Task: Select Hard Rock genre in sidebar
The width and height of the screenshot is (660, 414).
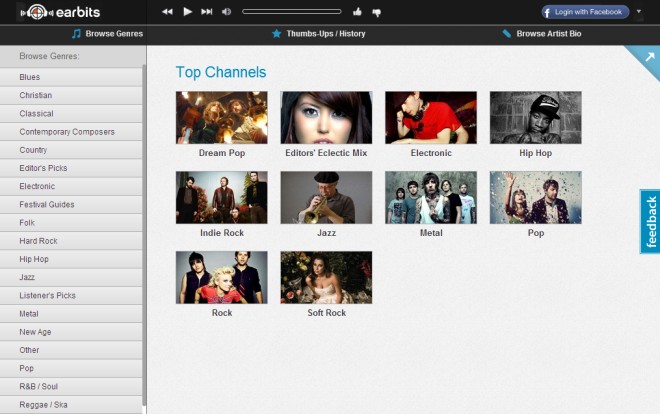Action: click(71, 241)
